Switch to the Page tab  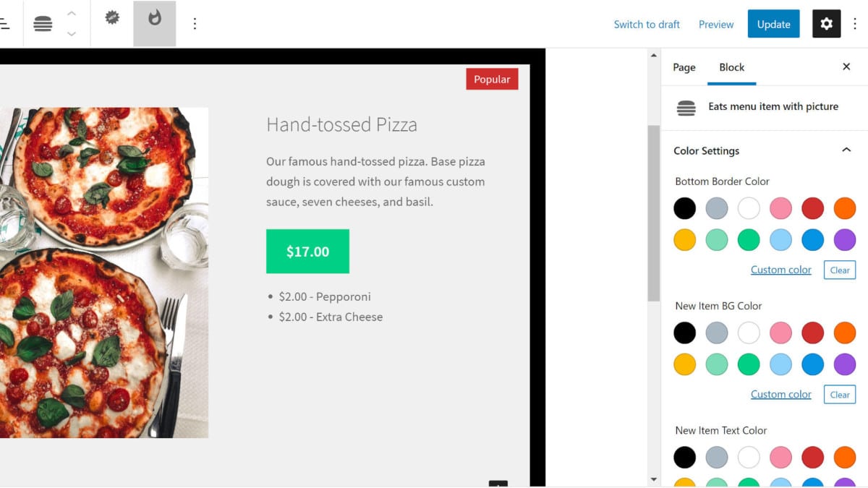pyautogui.click(x=684, y=67)
